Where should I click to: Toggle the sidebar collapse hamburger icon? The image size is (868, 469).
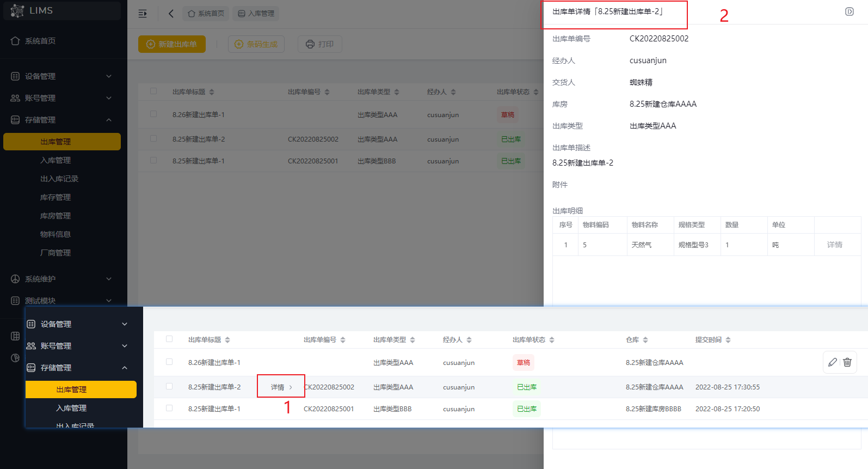[x=143, y=14]
